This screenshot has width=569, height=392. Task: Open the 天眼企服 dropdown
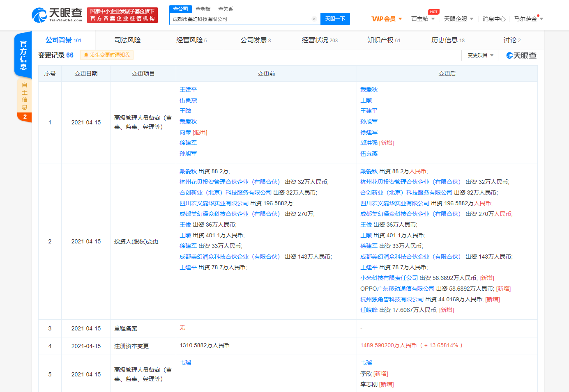[458, 19]
